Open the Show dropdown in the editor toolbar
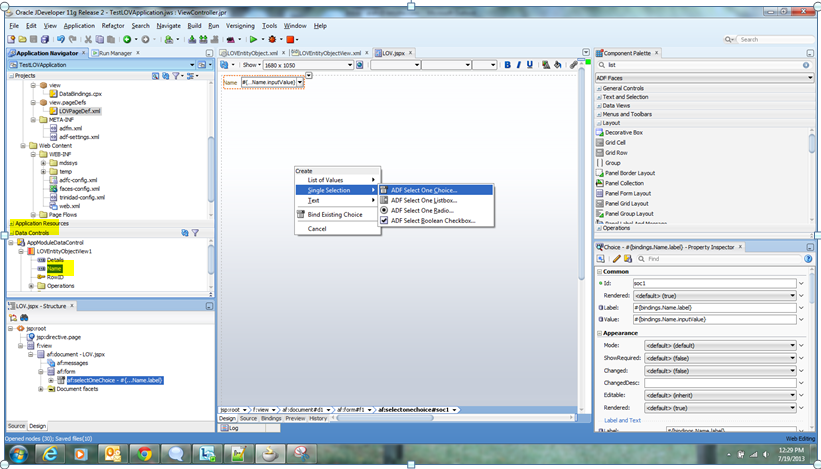821x469 pixels. [x=251, y=65]
